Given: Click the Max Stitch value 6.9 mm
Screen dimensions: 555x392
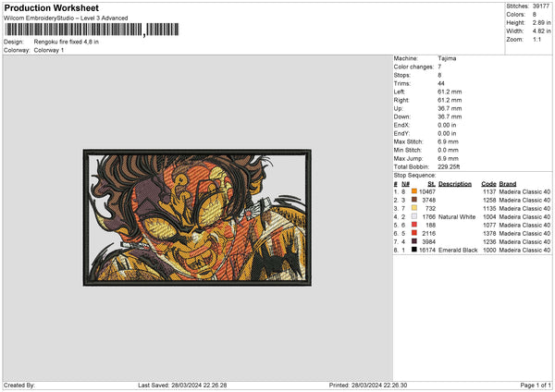Looking at the screenshot, I should 448,141.
